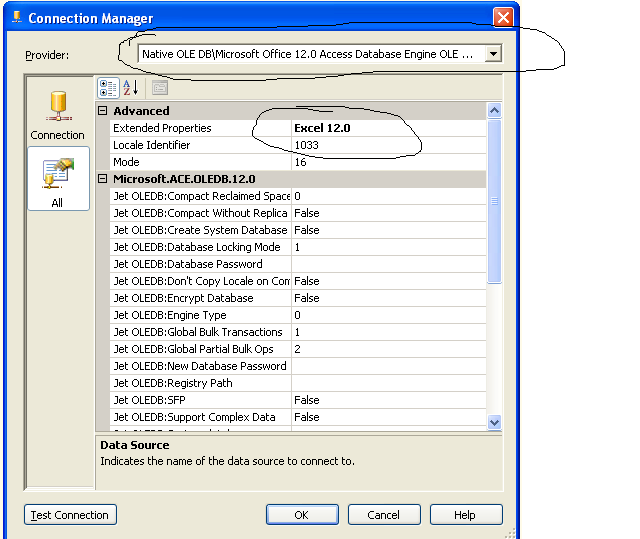The image size is (640, 539).
Task: Click the Help button
Action: point(466,515)
